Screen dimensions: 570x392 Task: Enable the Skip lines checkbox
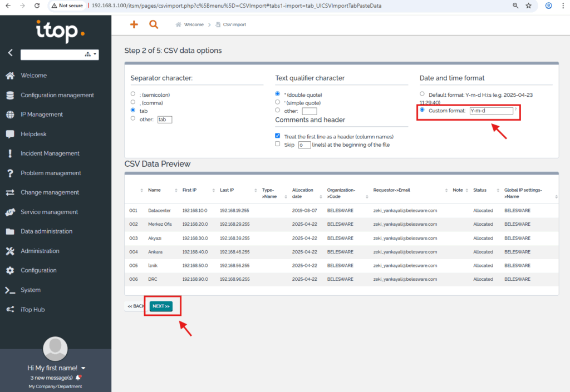(x=278, y=144)
